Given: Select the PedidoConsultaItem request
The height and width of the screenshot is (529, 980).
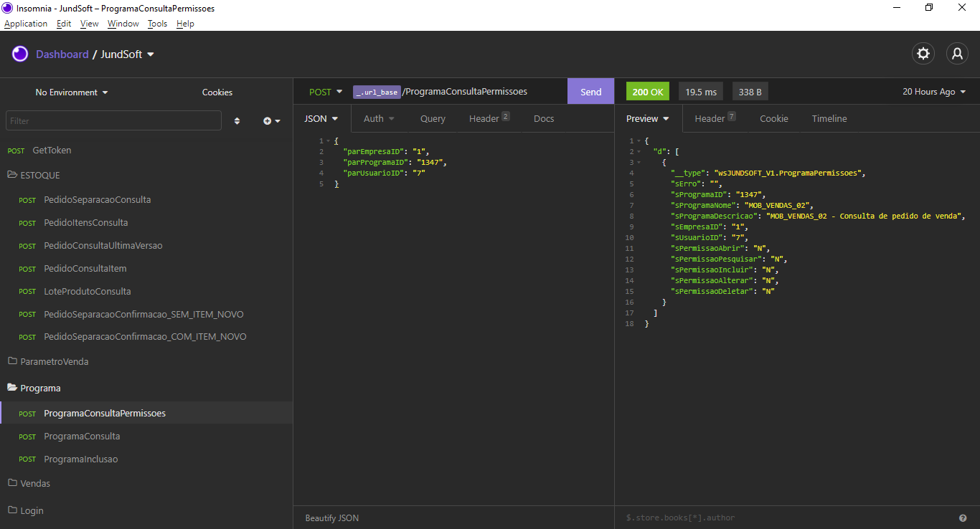Looking at the screenshot, I should click(x=146, y=268).
